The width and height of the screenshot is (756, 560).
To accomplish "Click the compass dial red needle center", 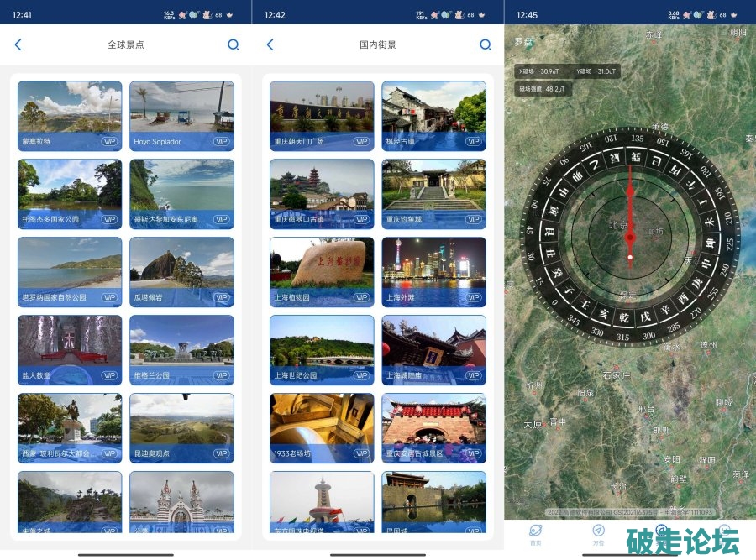I will (630, 238).
